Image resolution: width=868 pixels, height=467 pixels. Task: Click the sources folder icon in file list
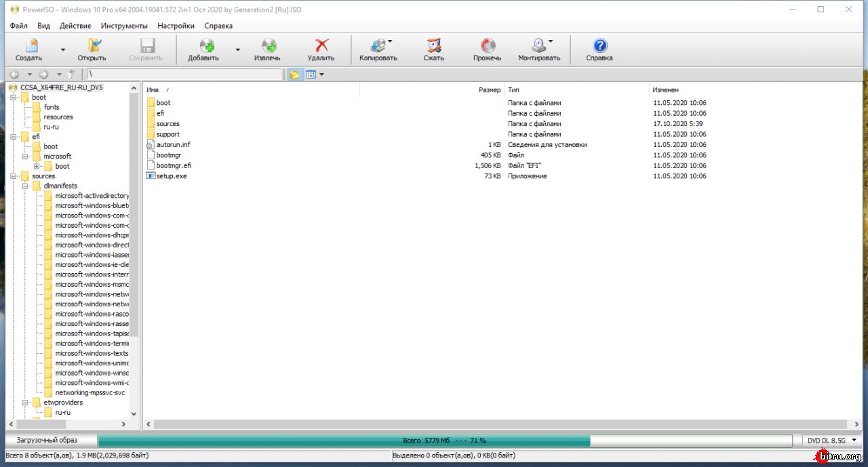pos(151,124)
